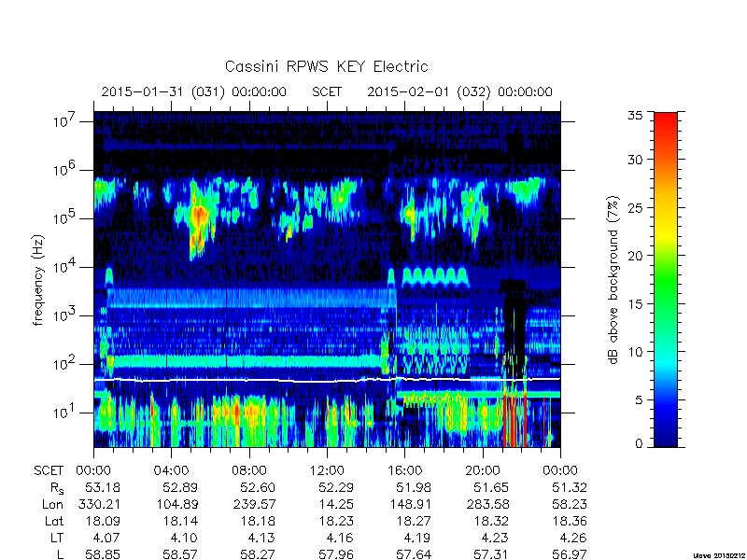
Task: Click the Lat value 18.32
Action: 491,522
